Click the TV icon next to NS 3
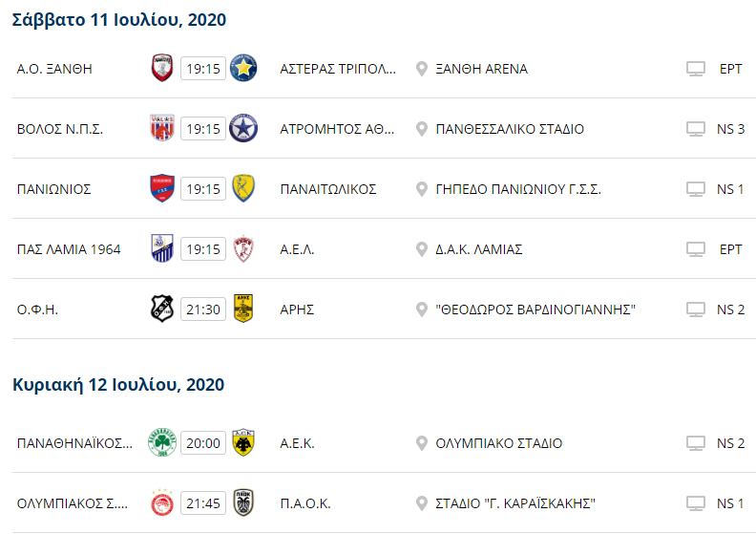 pyautogui.click(x=696, y=129)
